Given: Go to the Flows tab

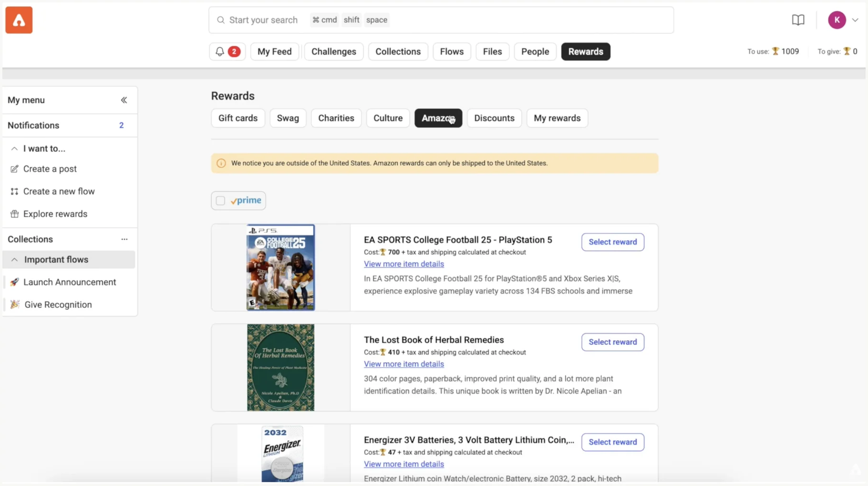Looking at the screenshot, I should coord(452,51).
